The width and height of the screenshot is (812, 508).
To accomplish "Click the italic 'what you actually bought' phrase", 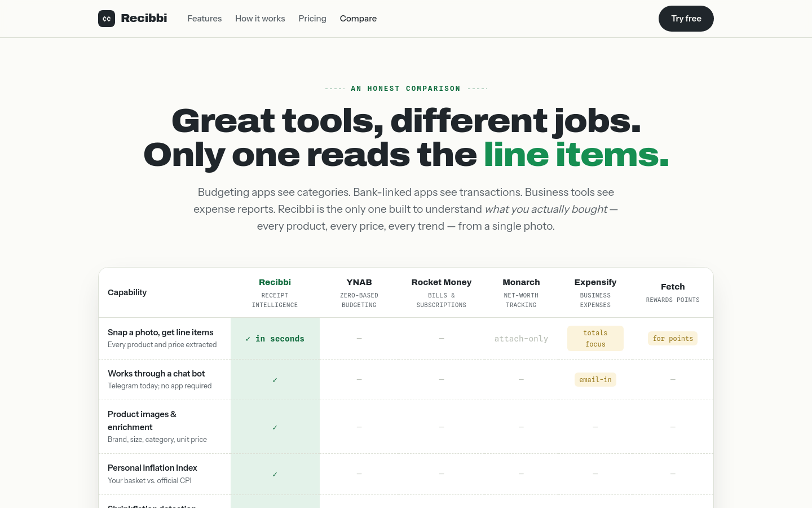I will 546,209.
